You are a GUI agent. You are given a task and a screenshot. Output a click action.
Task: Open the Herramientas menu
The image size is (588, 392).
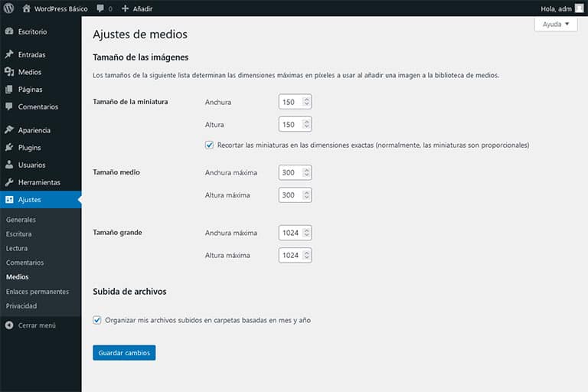pos(41,182)
